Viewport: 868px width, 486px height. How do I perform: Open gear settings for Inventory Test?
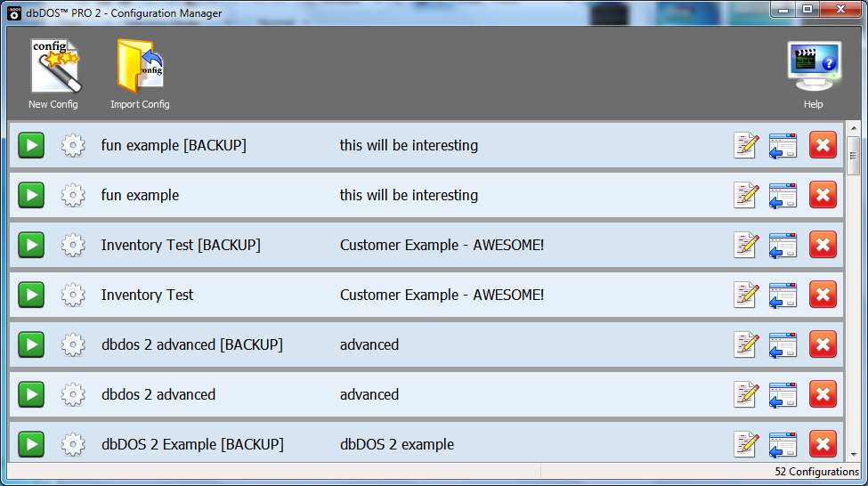[73, 295]
